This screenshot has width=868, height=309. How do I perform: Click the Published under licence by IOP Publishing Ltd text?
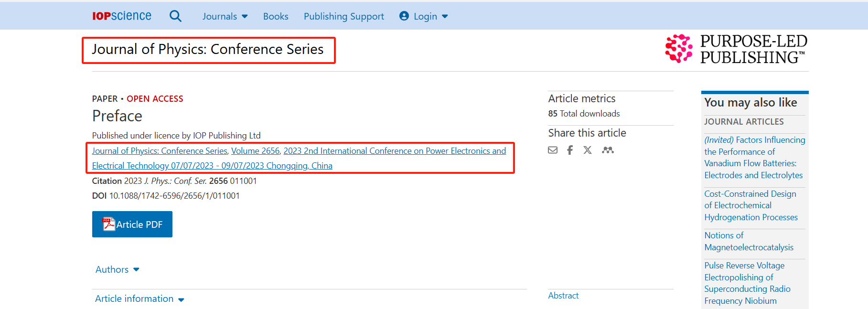pos(176,136)
